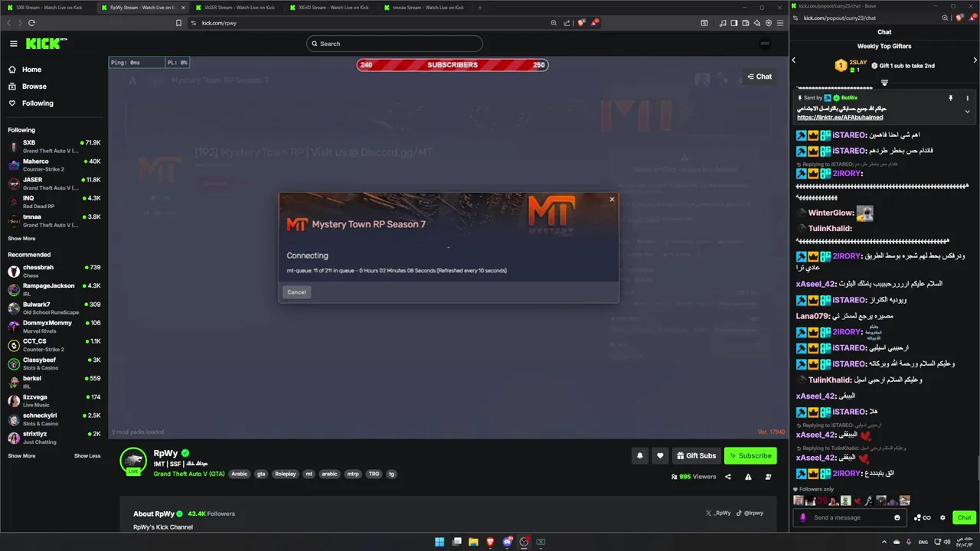The height and width of the screenshot is (551, 980).
Task: Switch to tmnaa Stream browser tab
Action: (x=427, y=8)
